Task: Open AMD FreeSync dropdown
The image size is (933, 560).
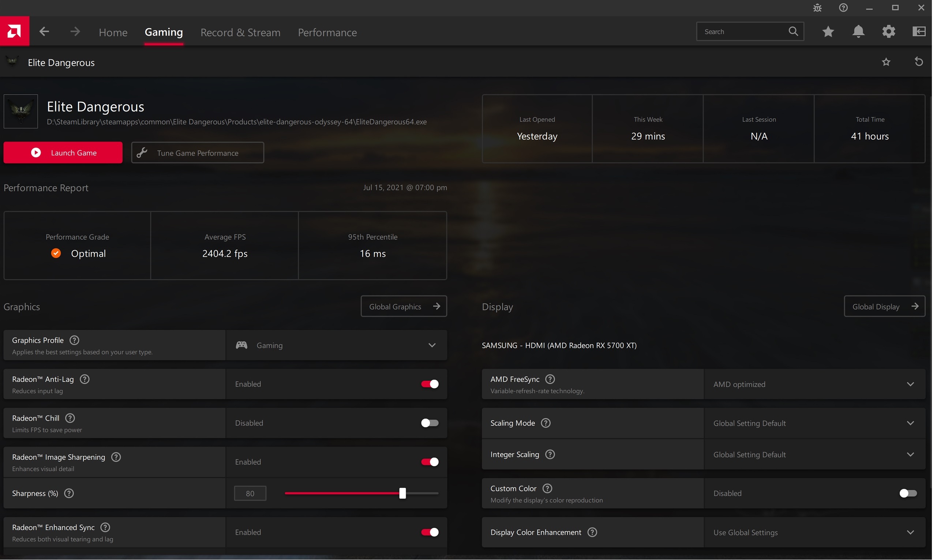Action: 815,384
